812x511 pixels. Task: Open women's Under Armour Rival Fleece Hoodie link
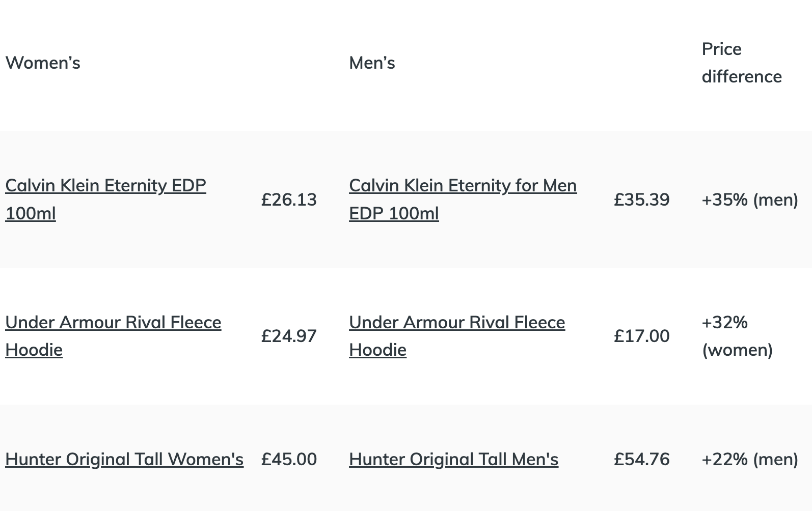click(x=113, y=323)
